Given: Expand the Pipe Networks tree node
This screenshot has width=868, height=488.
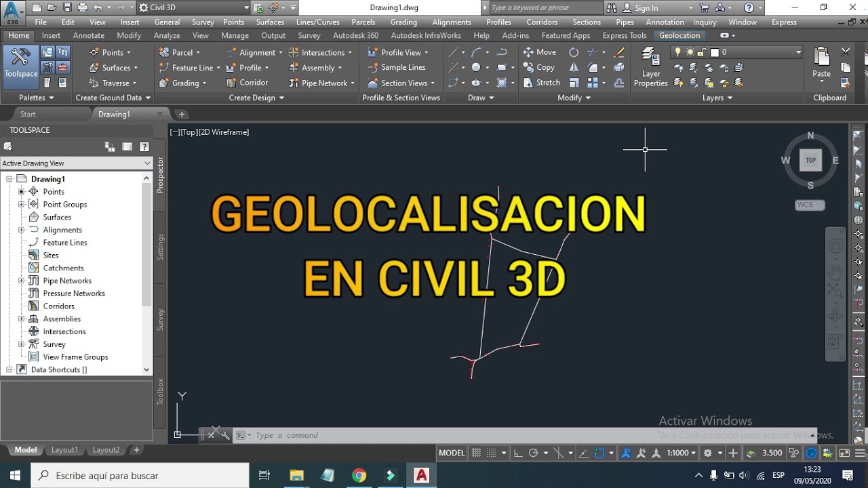Looking at the screenshot, I should point(21,281).
